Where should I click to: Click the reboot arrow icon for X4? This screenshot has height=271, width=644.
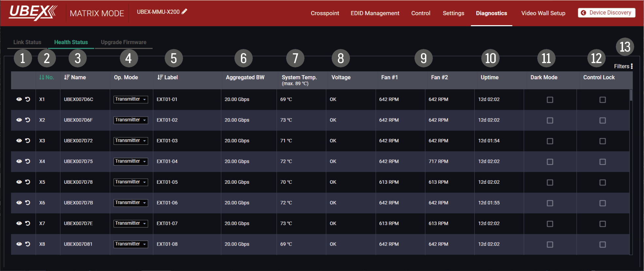(x=28, y=161)
